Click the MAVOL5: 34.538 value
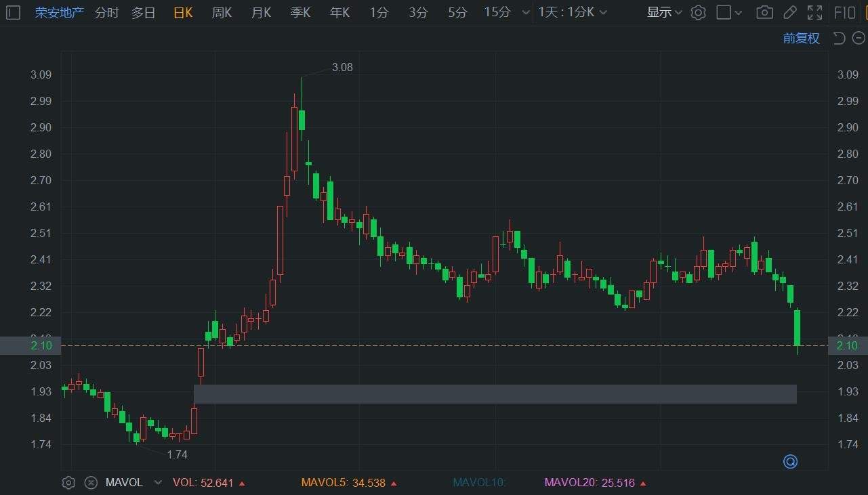 click(x=349, y=483)
